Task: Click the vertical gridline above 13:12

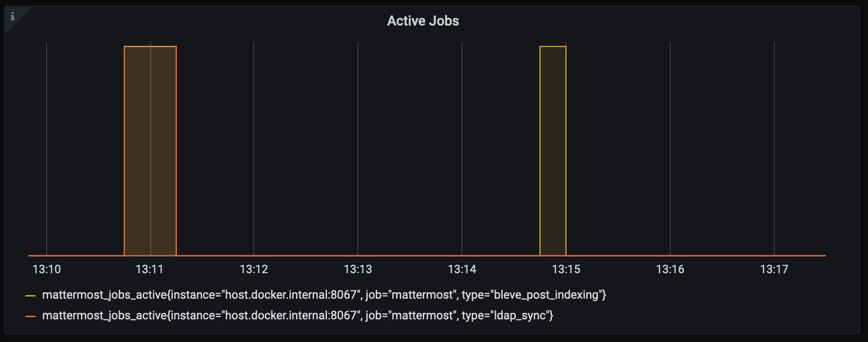Action: tap(254, 147)
